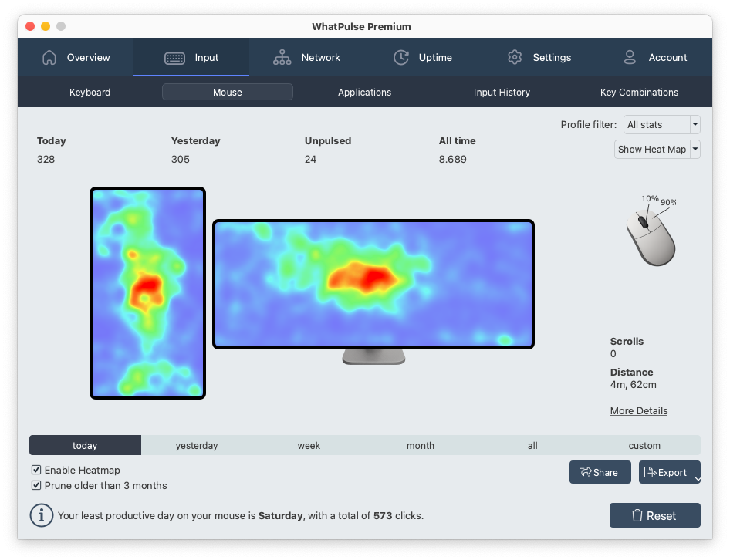Disable the Enable Heatmap checkbox
Viewport: 730px width, 560px height.
(x=35, y=470)
